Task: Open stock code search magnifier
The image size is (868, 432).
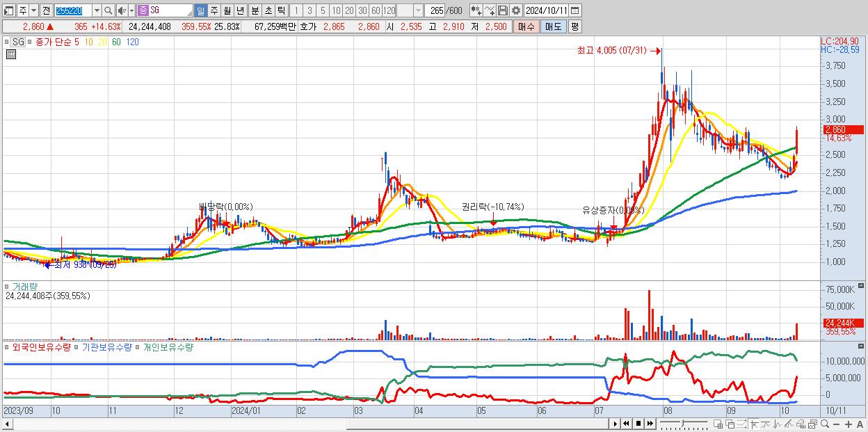Action: click(108, 10)
